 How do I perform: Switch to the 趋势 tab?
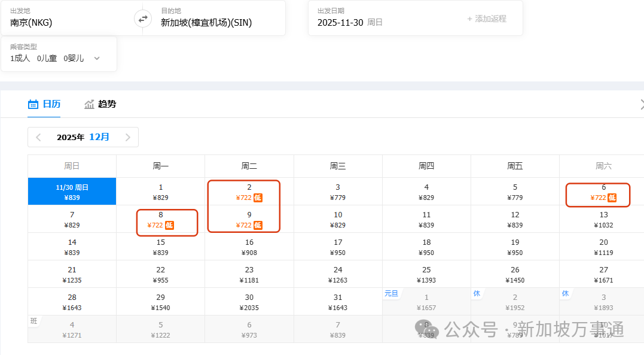point(100,104)
